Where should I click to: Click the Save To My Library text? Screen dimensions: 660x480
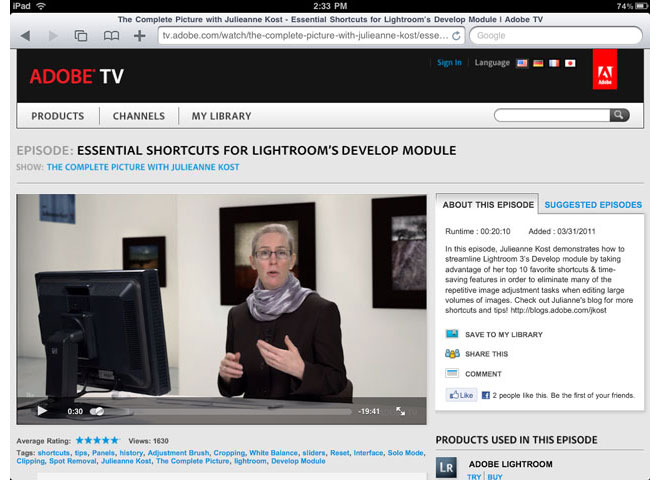[503, 334]
